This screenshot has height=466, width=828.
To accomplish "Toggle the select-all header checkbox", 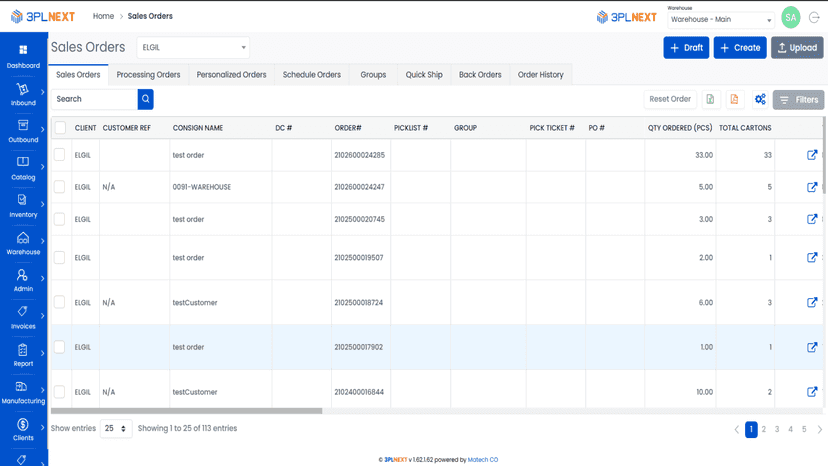I will coord(60,127).
